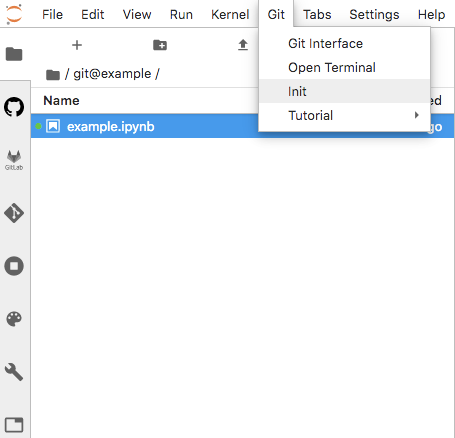The width and height of the screenshot is (455, 438).
Task: Open the tabs panel icon
Action: tap(14, 425)
